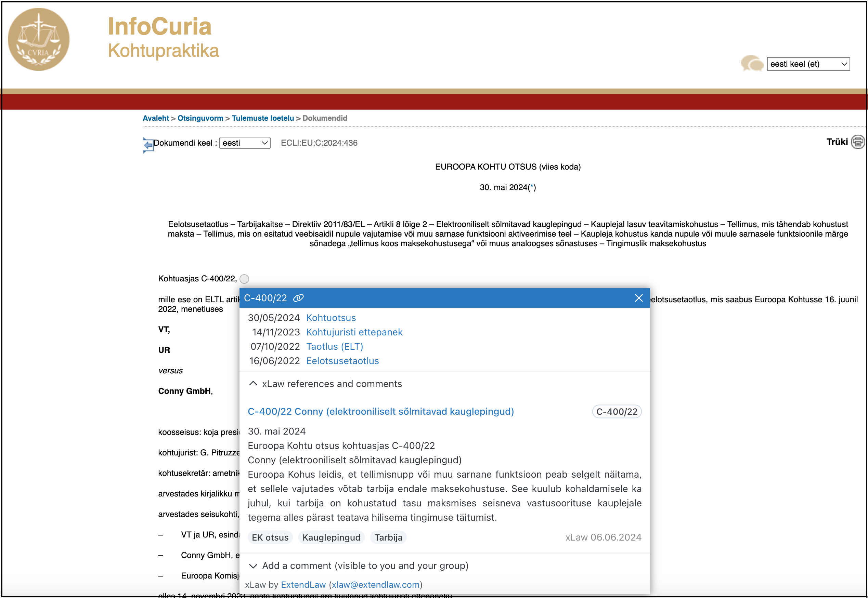Screen dimensions: 868x598
Task: Click the C-400/22 badge pill
Action: [x=617, y=412]
